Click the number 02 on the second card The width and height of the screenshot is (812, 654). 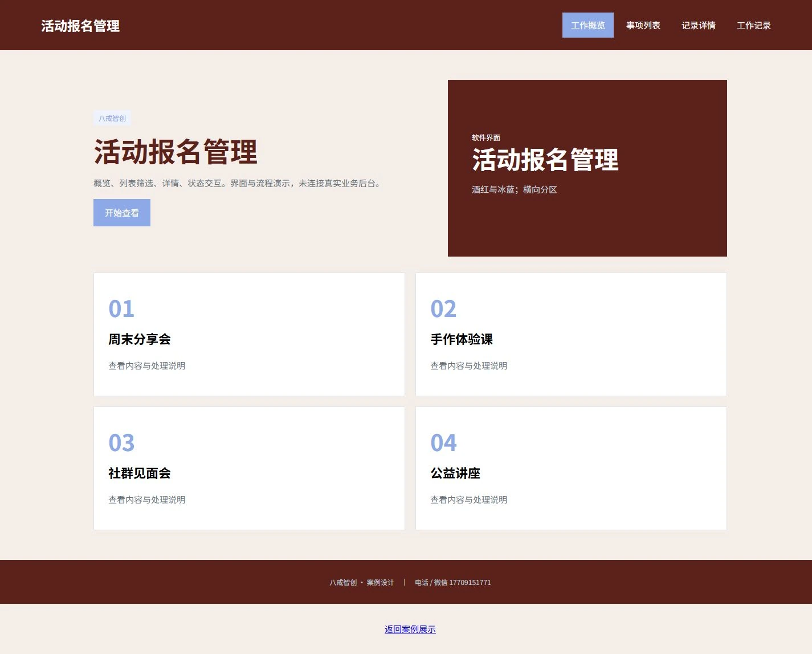(443, 309)
